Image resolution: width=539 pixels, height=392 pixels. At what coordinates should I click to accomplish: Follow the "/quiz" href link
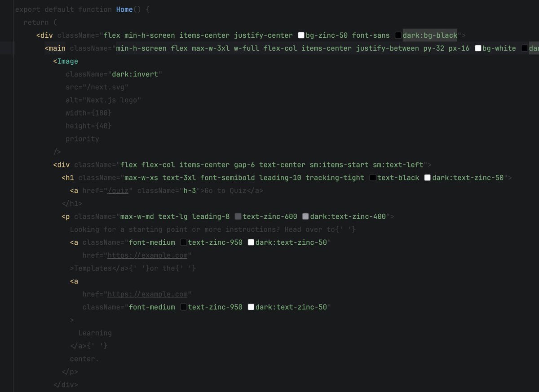click(119, 191)
